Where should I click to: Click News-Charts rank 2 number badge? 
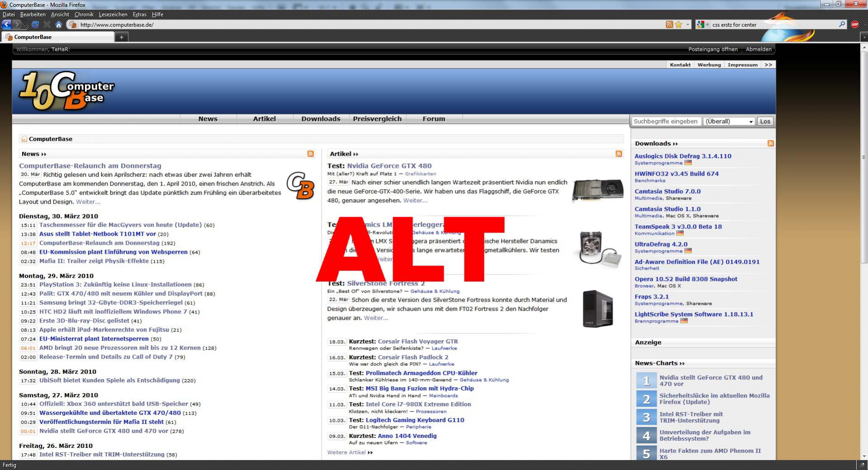(646, 399)
